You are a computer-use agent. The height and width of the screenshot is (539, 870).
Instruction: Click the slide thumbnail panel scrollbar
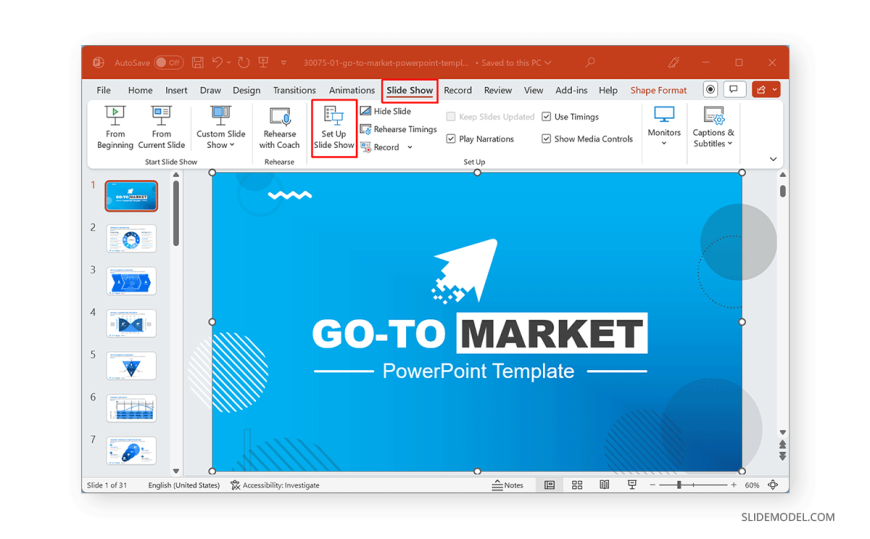[176, 214]
